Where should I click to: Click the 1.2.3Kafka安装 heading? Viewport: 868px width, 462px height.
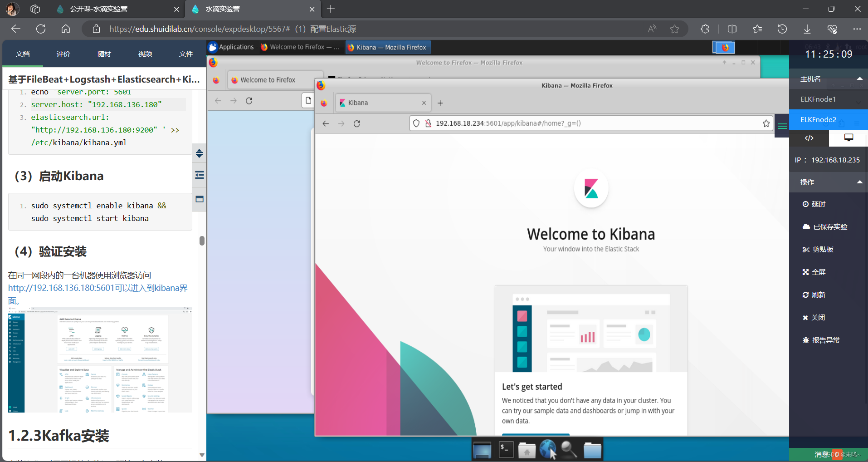pos(59,436)
